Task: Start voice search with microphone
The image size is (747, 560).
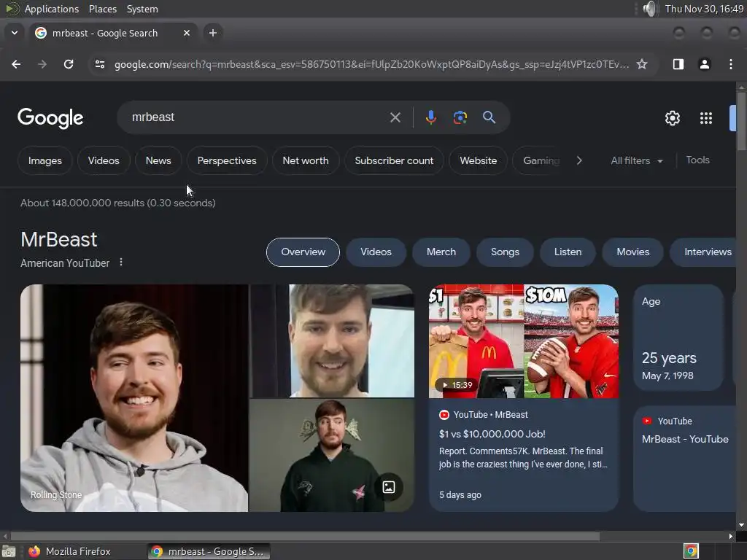Action: coord(430,117)
